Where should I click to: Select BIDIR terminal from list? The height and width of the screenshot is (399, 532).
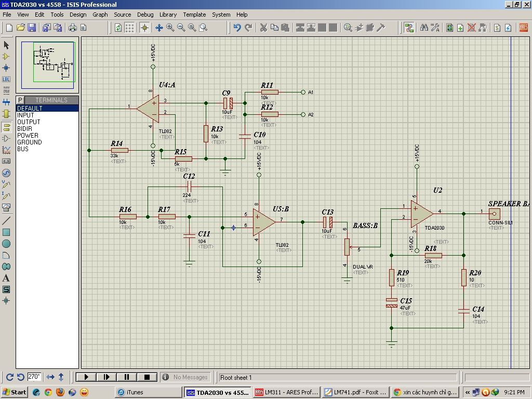[x=47, y=129]
